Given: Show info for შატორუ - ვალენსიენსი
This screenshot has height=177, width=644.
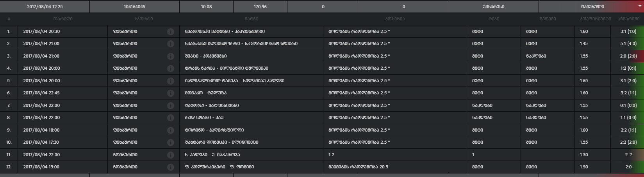Looking at the screenshot, I should click(x=171, y=106).
